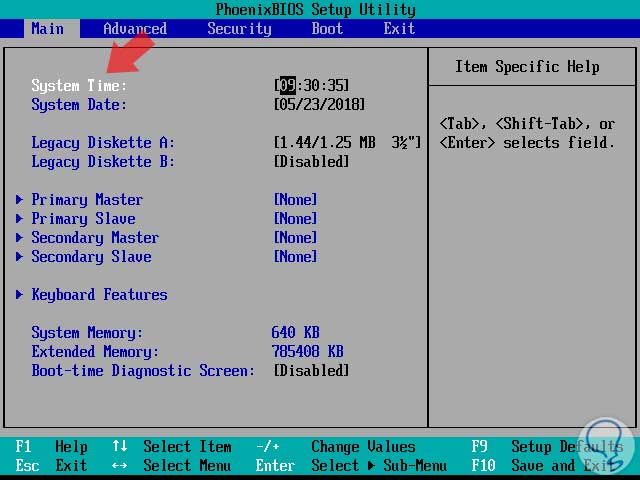Select the System Memory label
The image size is (640, 480).
coord(87,333)
